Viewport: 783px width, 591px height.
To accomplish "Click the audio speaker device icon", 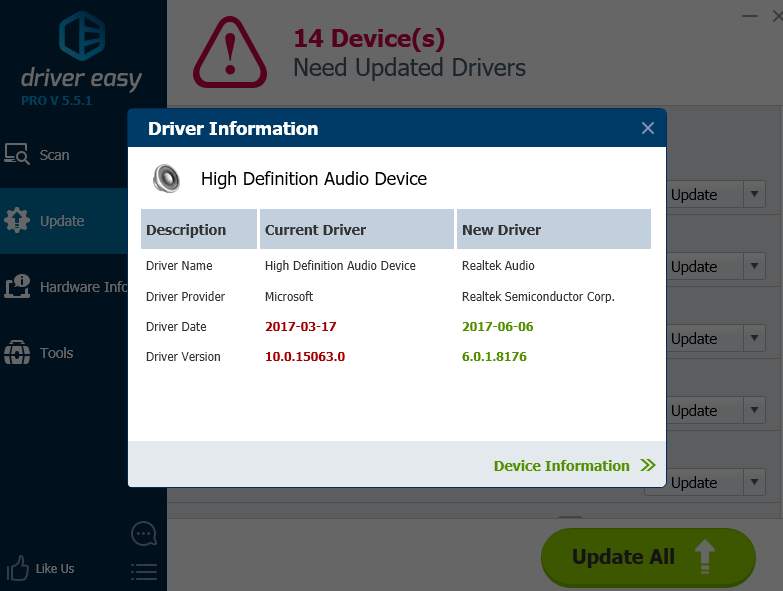I will point(166,178).
